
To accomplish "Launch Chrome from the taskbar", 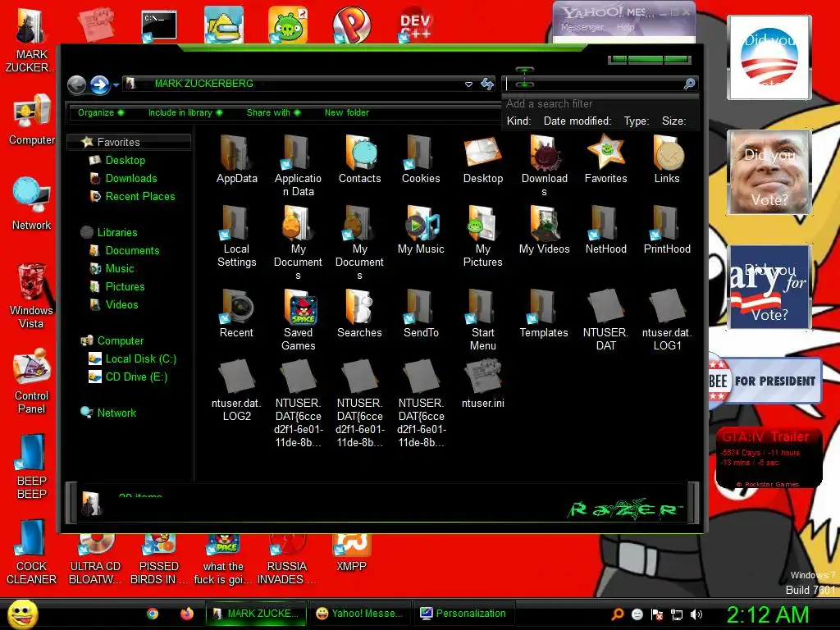I will pyautogui.click(x=153, y=614).
